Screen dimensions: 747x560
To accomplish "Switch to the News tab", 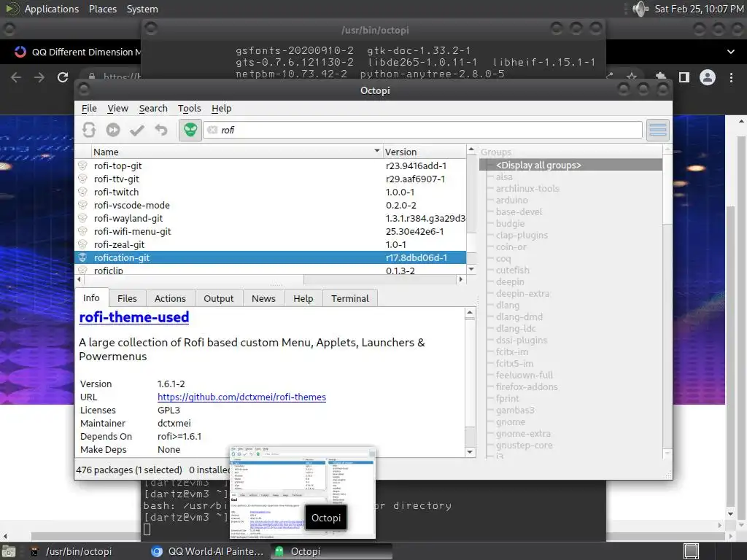I will (263, 298).
